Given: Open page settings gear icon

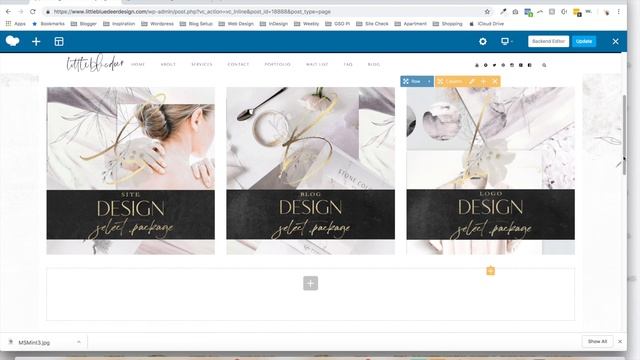Looking at the screenshot, I should (x=482, y=41).
